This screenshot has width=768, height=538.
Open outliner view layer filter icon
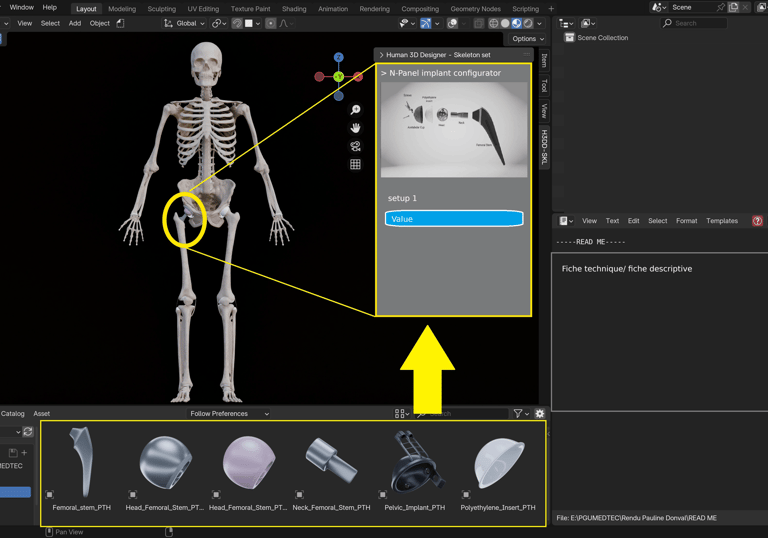[587, 23]
